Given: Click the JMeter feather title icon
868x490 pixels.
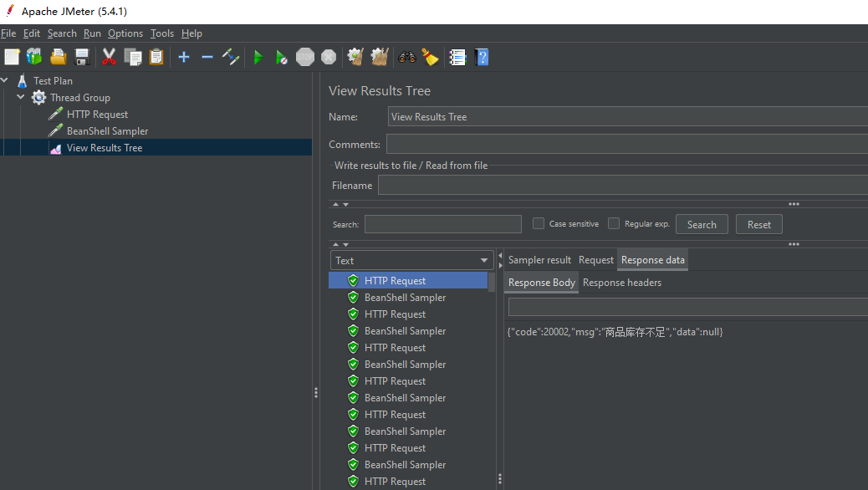Looking at the screenshot, I should coord(9,11).
